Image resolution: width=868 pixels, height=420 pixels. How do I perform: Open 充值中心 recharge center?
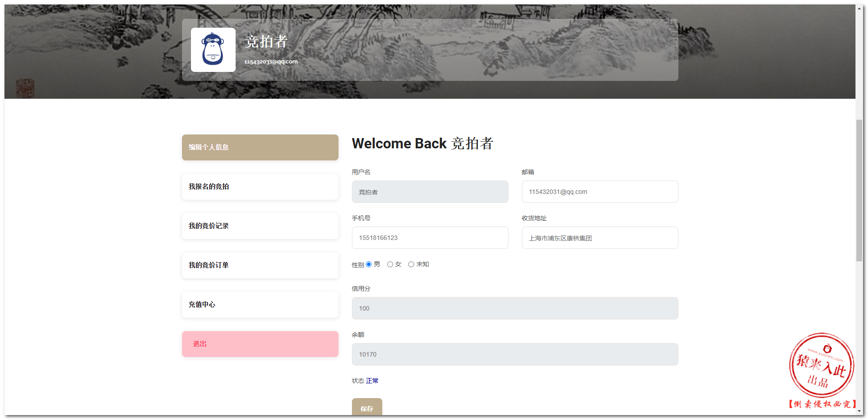(x=260, y=305)
